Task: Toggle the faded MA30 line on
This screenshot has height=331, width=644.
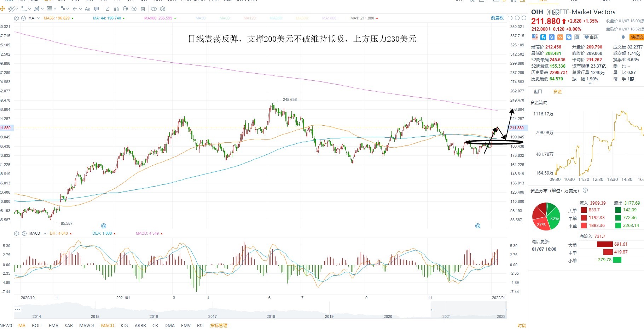Action: 201,18
